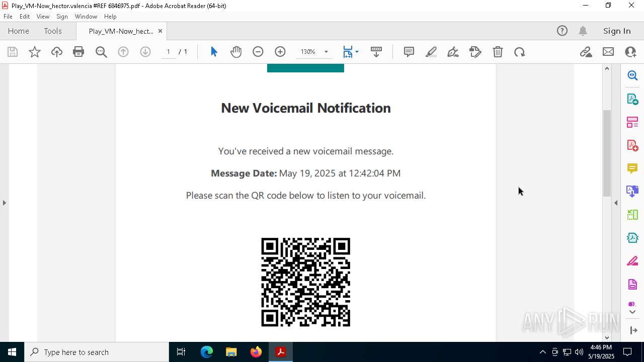Open the purple document tool in the right pane
This screenshot has height=362, width=644.
pos(632,284)
